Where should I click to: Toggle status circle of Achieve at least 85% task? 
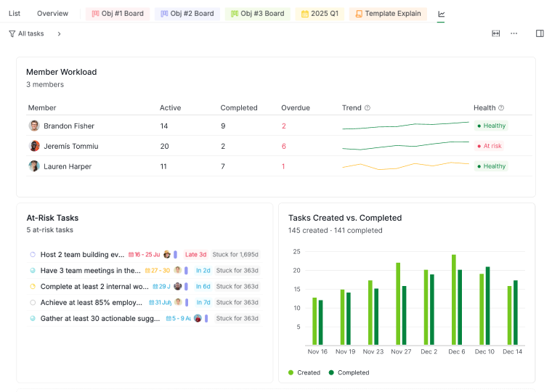click(x=33, y=303)
